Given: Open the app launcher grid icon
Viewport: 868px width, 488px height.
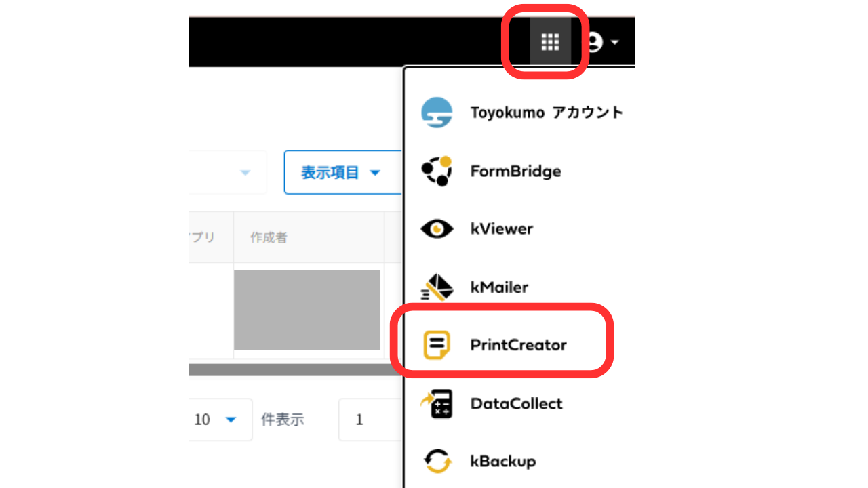Looking at the screenshot, I should click(549, 42).
